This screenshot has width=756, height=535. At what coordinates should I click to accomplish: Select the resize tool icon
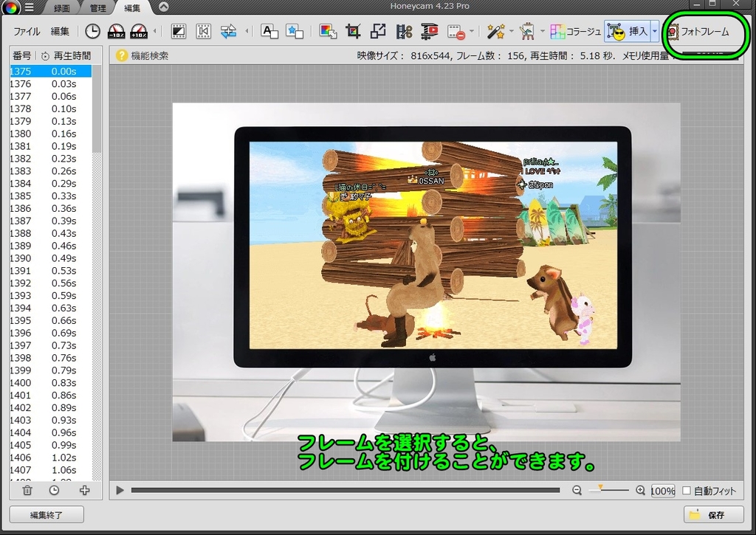(x=378, y=31)
